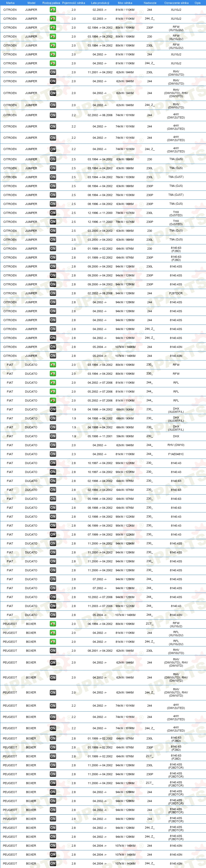This screenshot has height=868, width=206.
Task: Click diesel ON icon in Fiat 2.3 F1AE0481C row
Action: (x=53, y=454)
